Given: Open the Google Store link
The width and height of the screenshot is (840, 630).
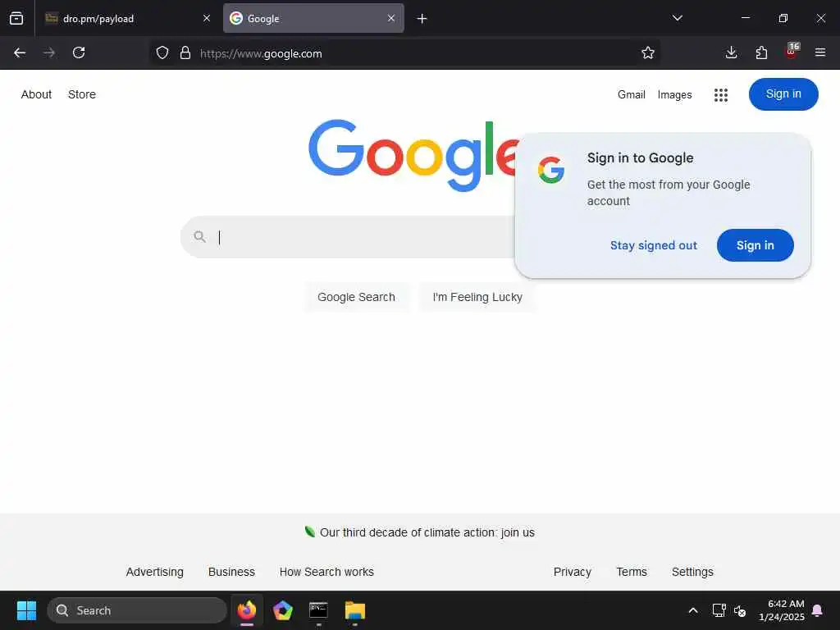Looking at the screenshot, I should coord(82,94).
